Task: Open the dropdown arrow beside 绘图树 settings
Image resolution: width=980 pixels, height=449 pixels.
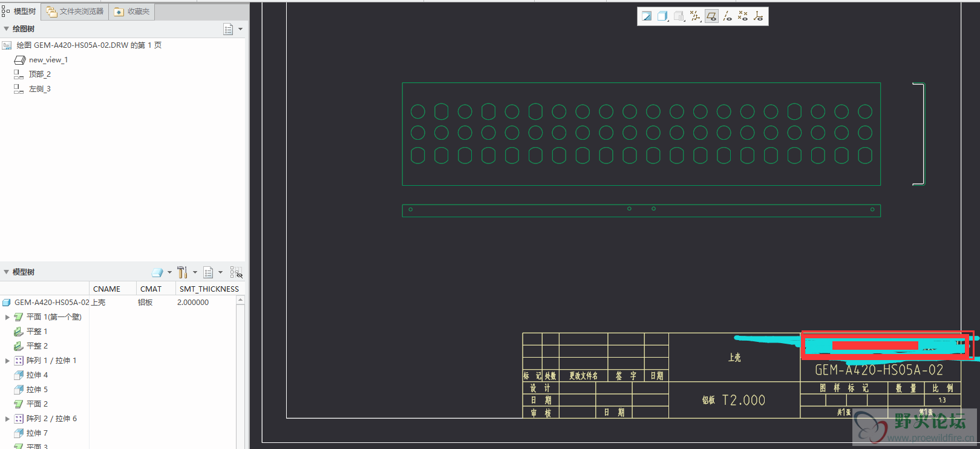Action: [240, 29]
